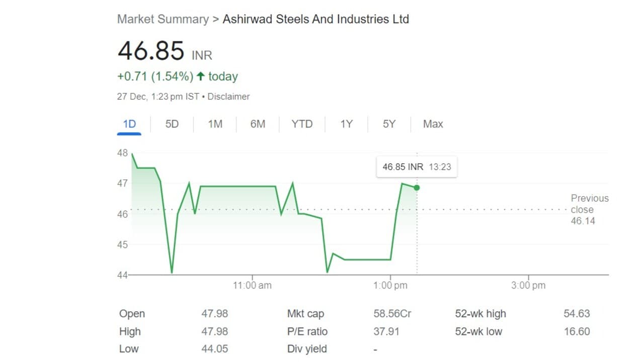Click the 46.85 INR chart tooltip
The image size is (644, 362).
point(417,167)
